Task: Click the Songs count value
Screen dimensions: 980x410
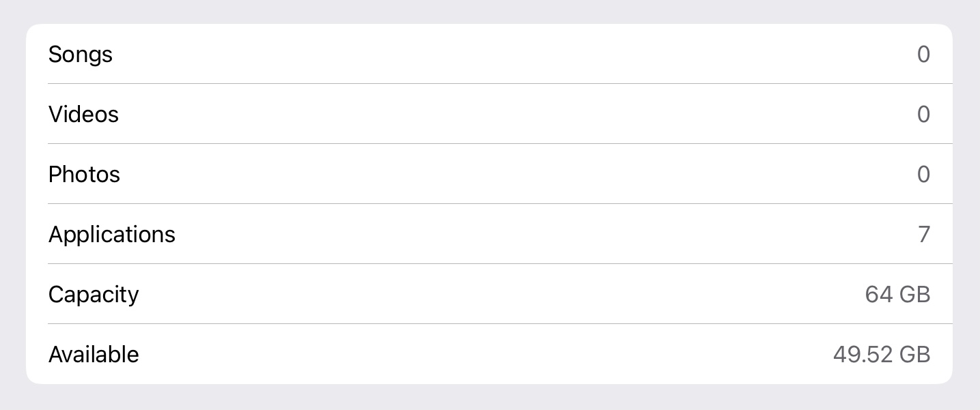Action: click(x=923, y=55)
